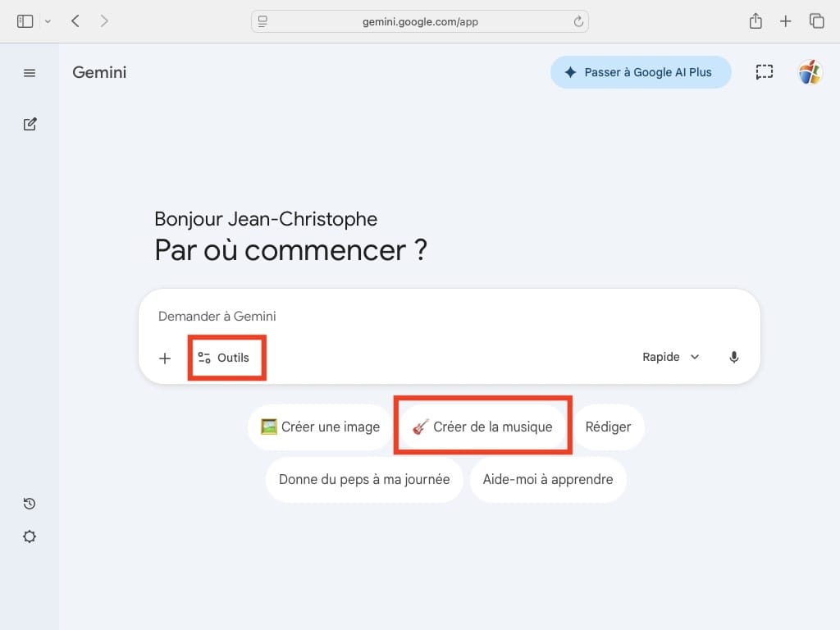Click the temporary chat dashed-square icon
Image resolution: width=840 pixels, height=630 pixels.
764,72
